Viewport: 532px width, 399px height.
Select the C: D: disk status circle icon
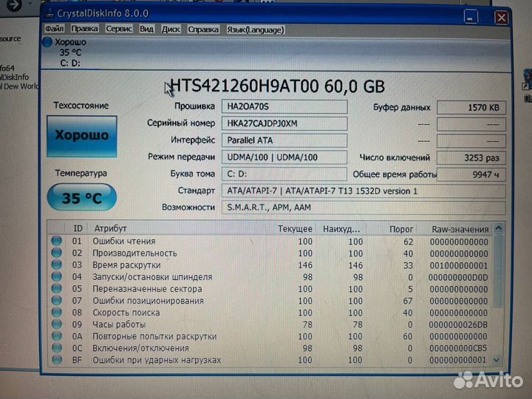(47, 42)
